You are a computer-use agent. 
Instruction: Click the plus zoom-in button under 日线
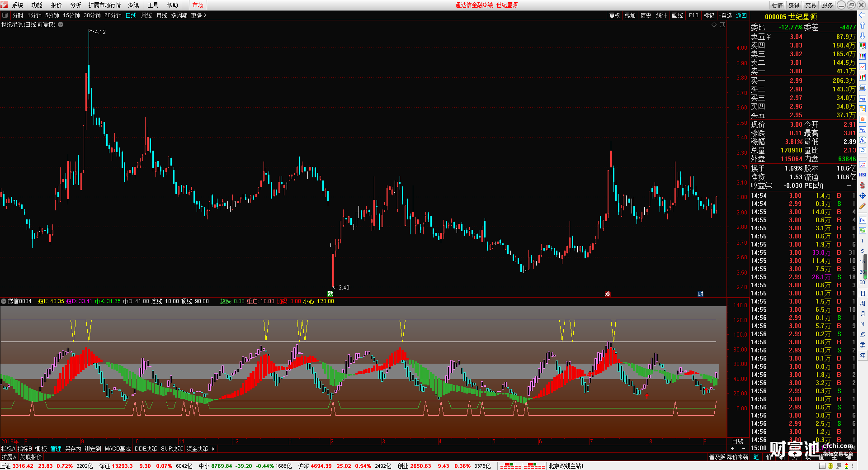(732, 448)
